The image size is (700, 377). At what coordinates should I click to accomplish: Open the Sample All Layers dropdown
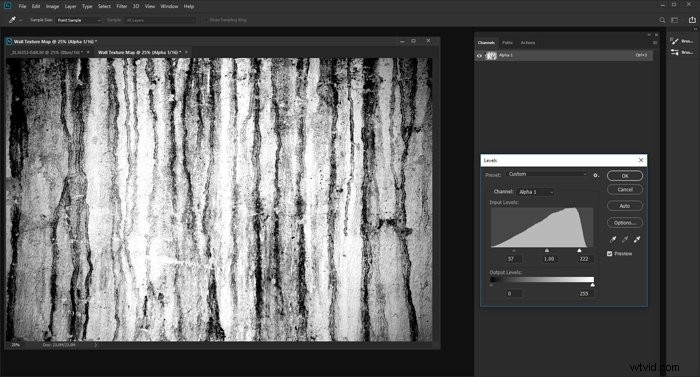(x=160, y=20)
